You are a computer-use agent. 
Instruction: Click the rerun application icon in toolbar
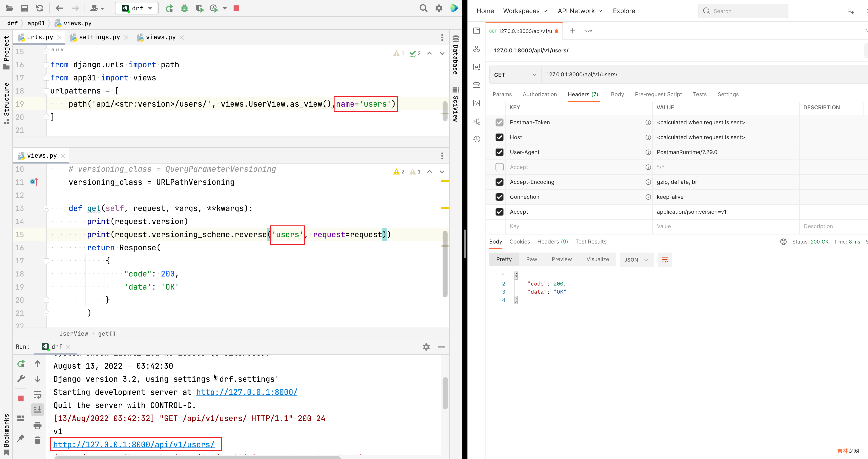tap(169, 8)
